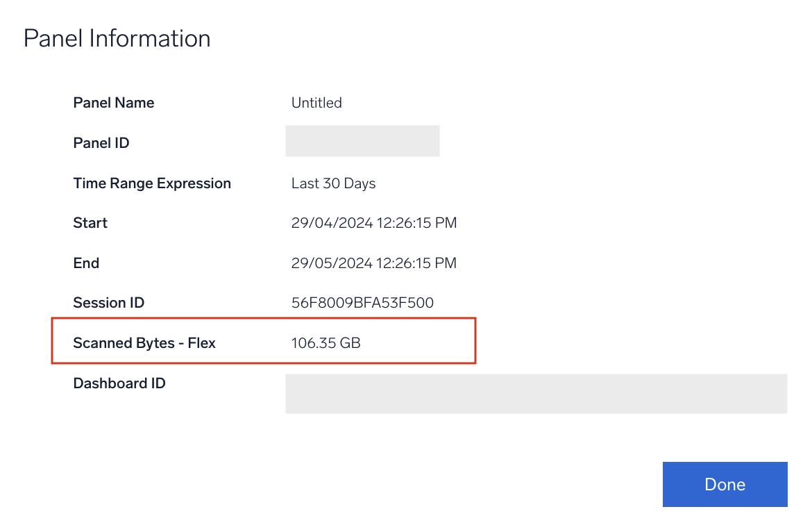Select the Untitled panel name value
This screenshot has height=532, width=812.
click(316, 102)
